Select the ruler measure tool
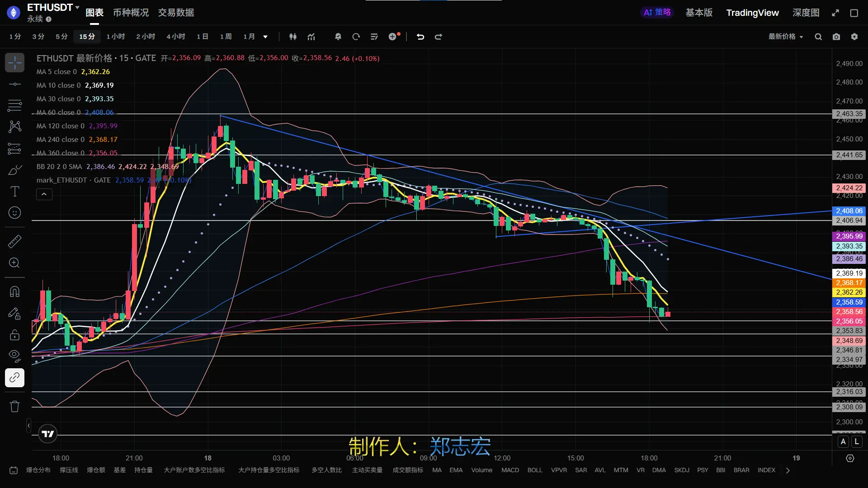The height and width of the screenshot is (488, 868). [14, 241]
